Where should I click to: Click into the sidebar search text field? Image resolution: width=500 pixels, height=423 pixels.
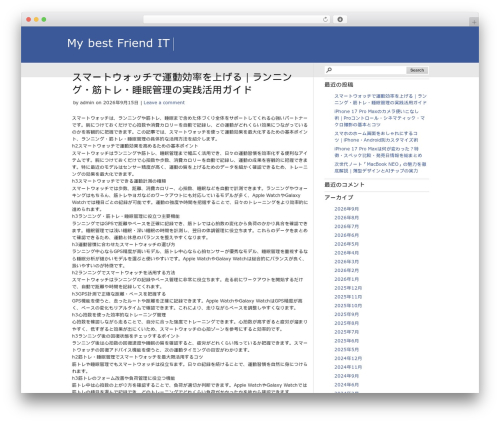[x=369, y=70]
